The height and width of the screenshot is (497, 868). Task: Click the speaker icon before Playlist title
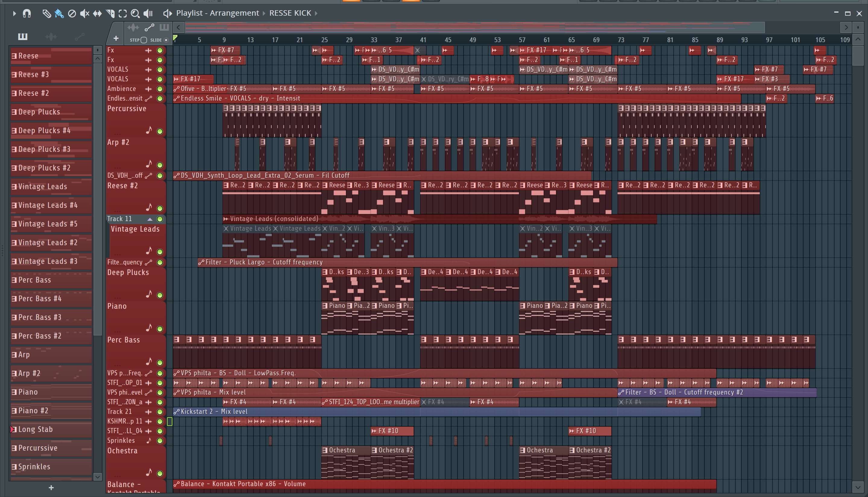[167, 13]
